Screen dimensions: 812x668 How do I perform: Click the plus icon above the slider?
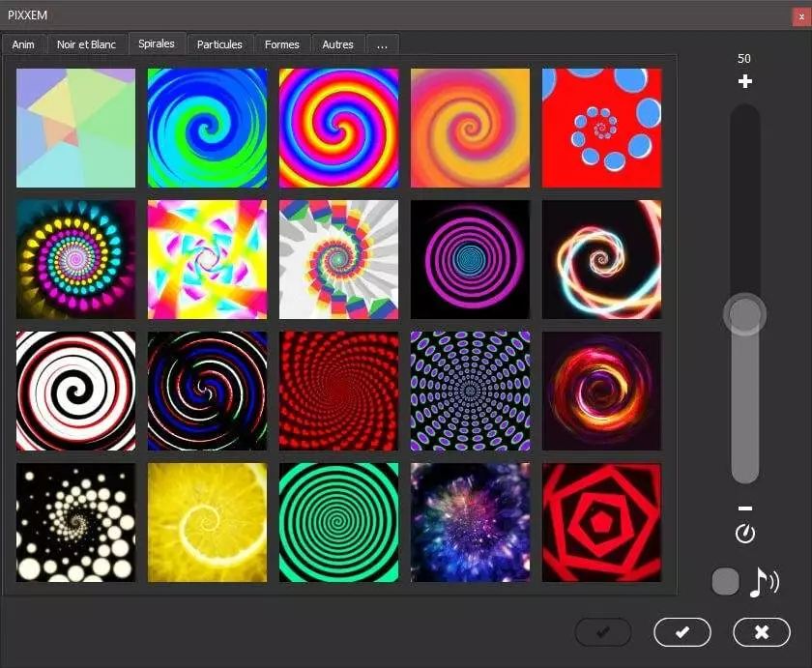pos(744,82)
